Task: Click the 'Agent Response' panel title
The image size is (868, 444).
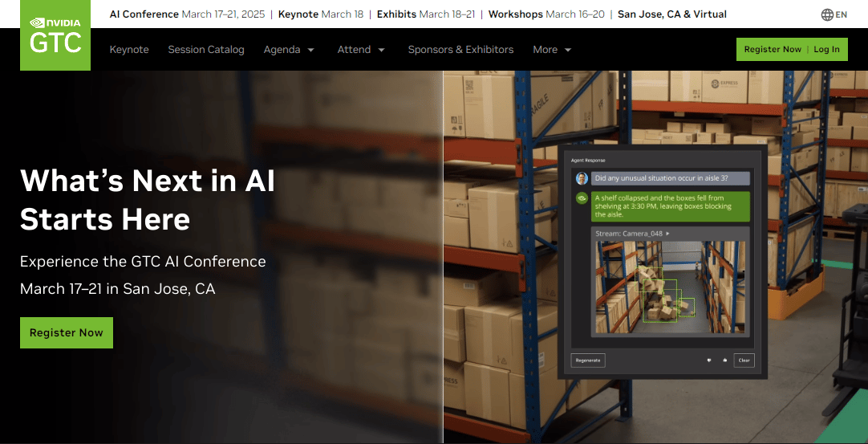Action: (x=588, y=161)
